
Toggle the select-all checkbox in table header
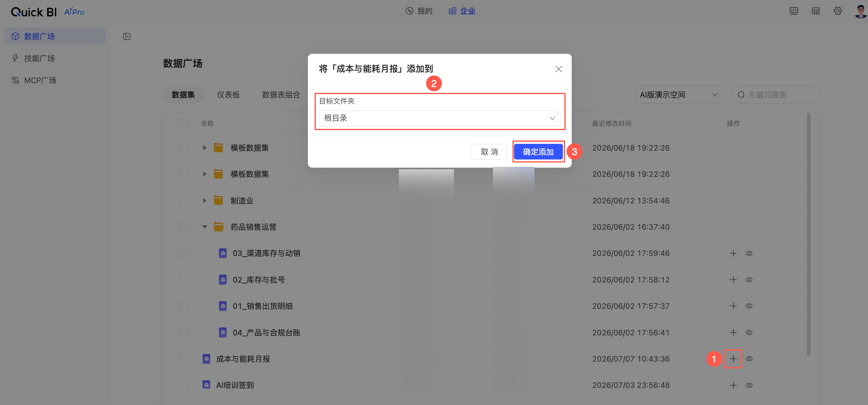[x=183, y=124]
